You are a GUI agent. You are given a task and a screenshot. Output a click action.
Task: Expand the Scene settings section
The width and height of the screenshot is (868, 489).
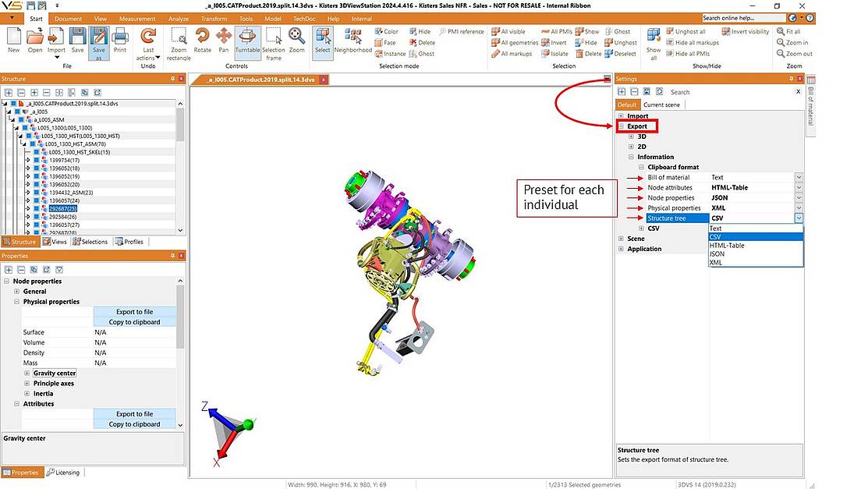621,239
